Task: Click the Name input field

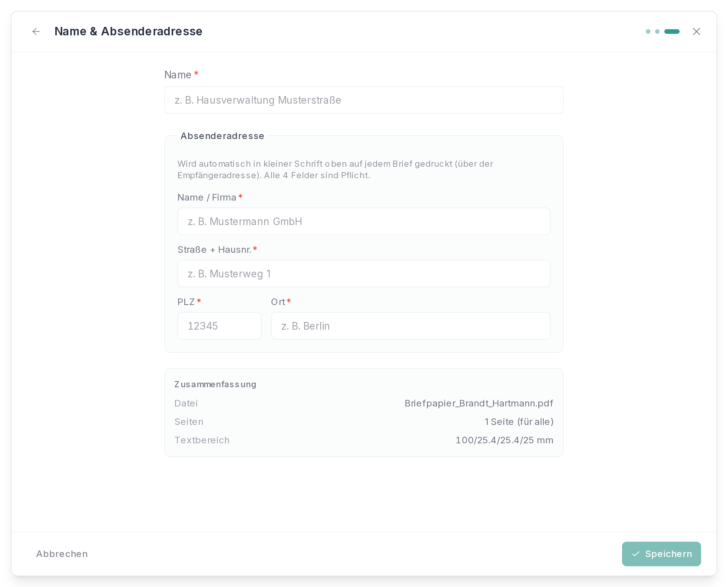Action: 364,100
